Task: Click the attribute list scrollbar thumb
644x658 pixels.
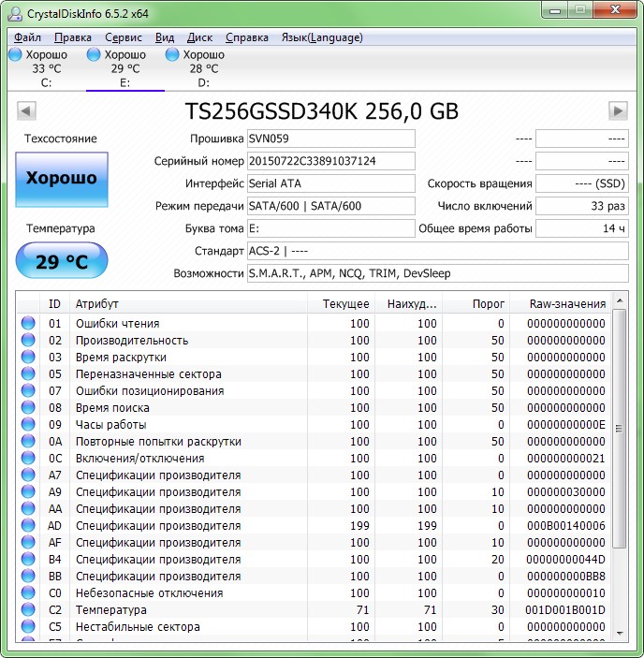Action: [620, 429]
